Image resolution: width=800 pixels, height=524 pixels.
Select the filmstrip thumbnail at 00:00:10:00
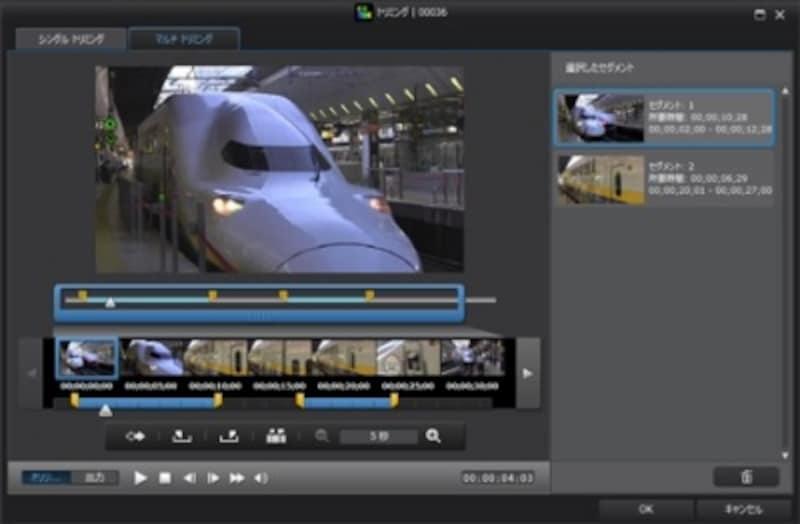pyautogui.click(x=215, y=358)
